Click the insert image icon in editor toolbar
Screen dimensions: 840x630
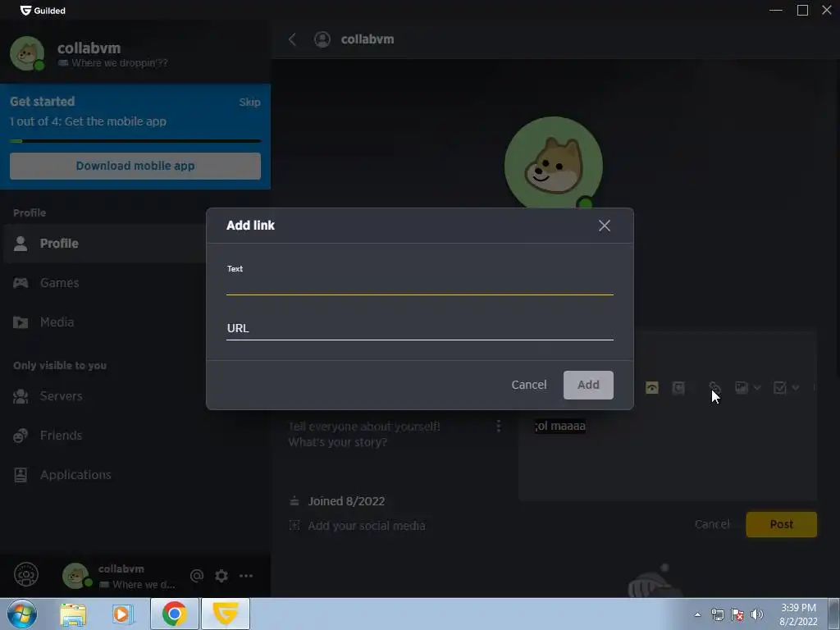click(x=742, y=387)
